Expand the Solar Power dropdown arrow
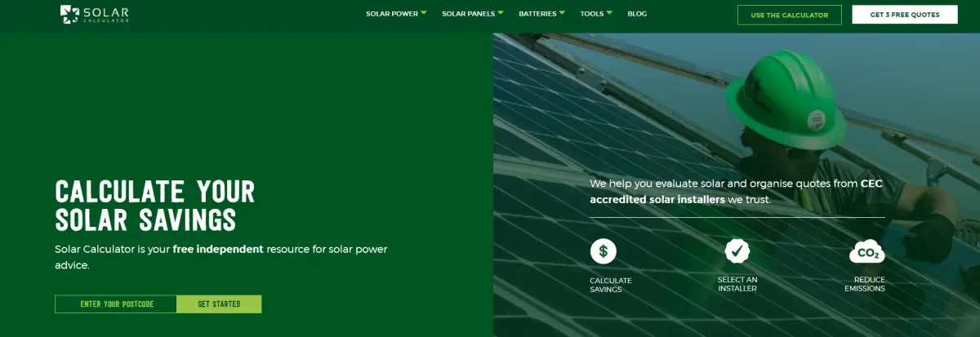The height and width of the screenshot is (337, 980). click(424, 13)
